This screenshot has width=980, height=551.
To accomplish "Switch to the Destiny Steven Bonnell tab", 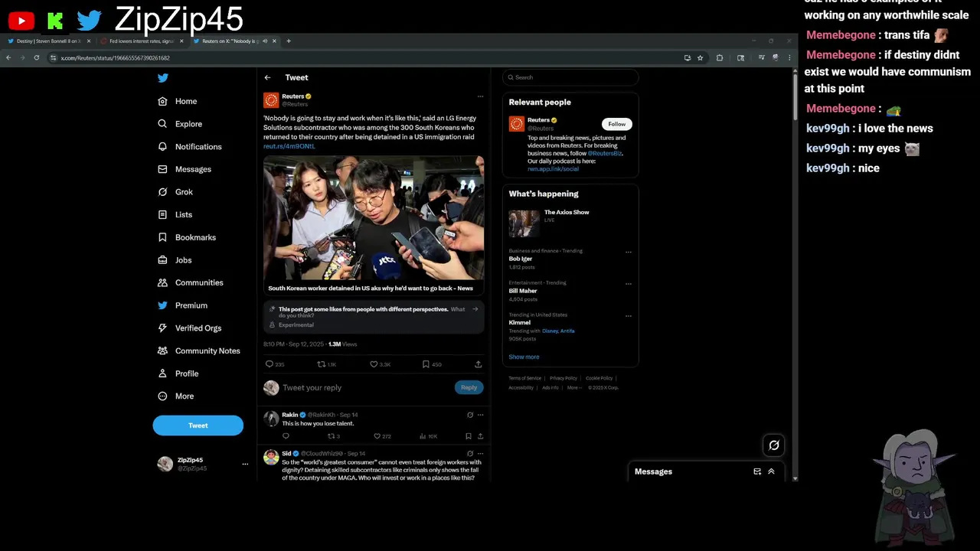I will tap(49, 41).
